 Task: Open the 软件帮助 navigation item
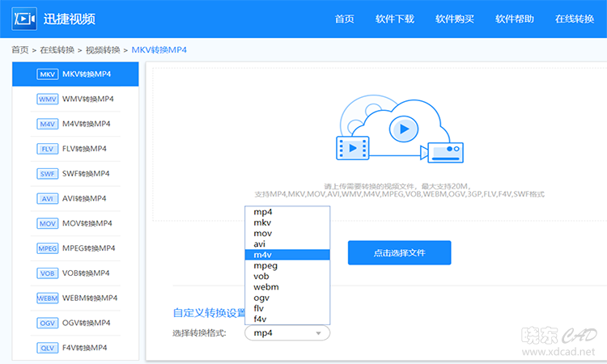[x=515, y=19]
